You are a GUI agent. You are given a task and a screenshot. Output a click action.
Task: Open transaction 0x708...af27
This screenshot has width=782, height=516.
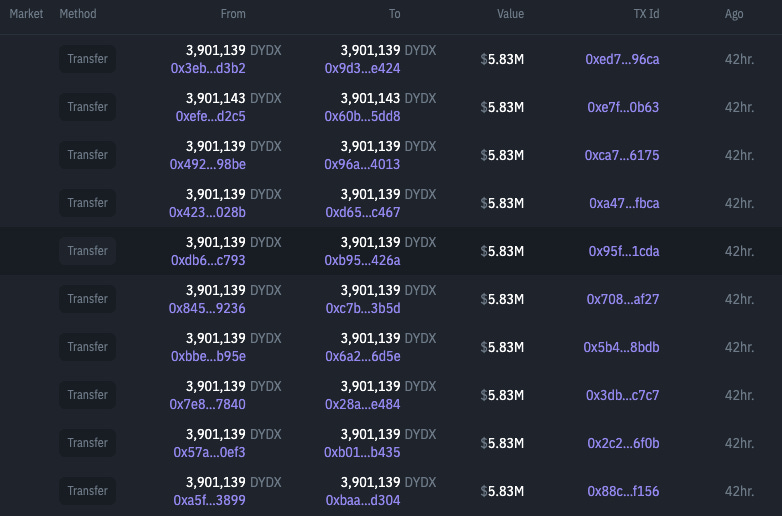click(x=623, y=299)
